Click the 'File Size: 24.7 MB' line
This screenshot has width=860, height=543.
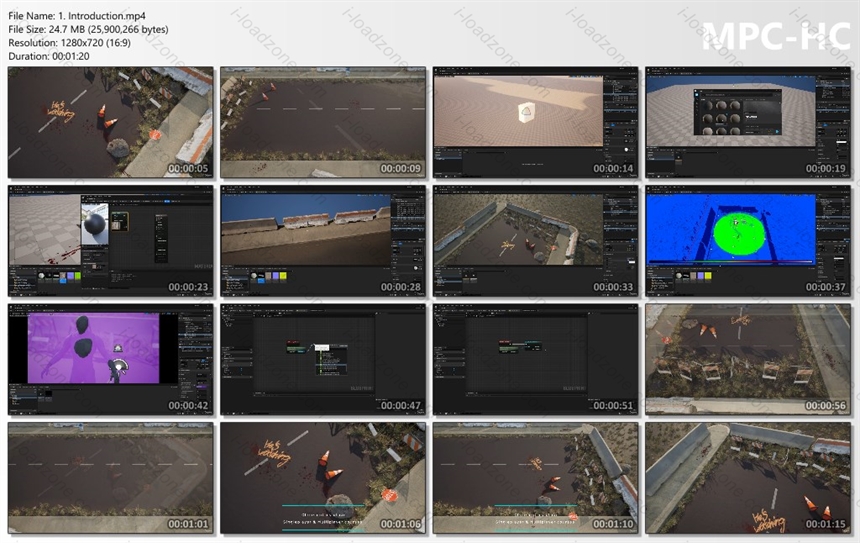tap(88, 29)
